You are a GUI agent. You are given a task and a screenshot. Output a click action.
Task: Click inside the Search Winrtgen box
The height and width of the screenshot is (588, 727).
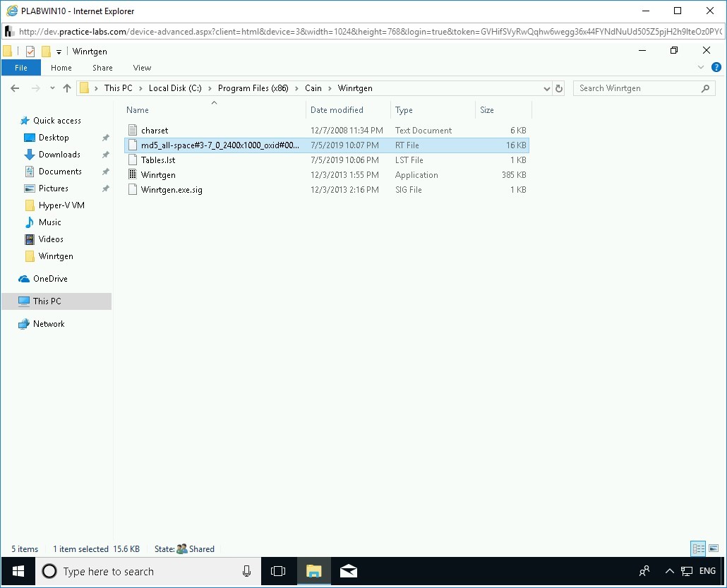point(635,88)
